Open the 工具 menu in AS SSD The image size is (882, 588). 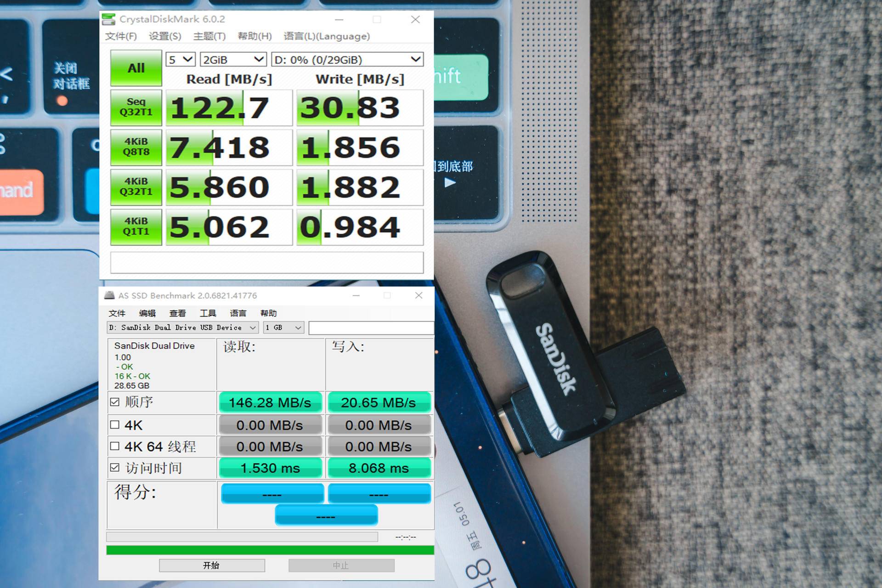(x=208, y=313)
